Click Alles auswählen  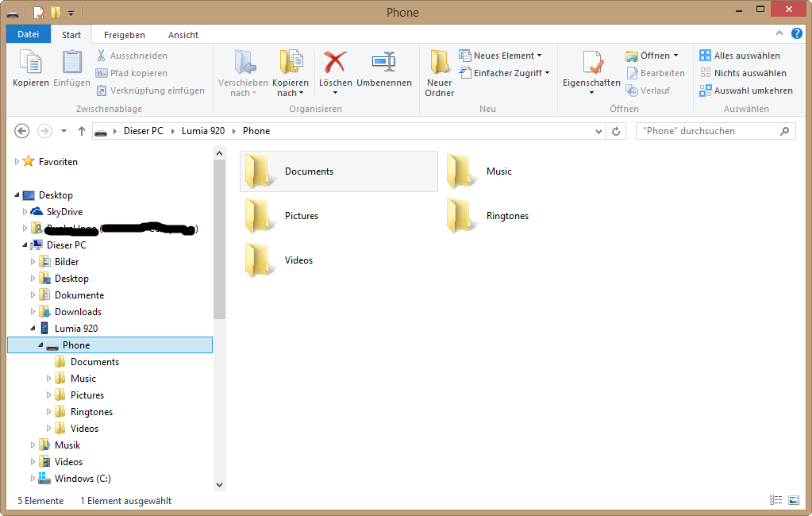pyautogui.click(x=740, y=56)
